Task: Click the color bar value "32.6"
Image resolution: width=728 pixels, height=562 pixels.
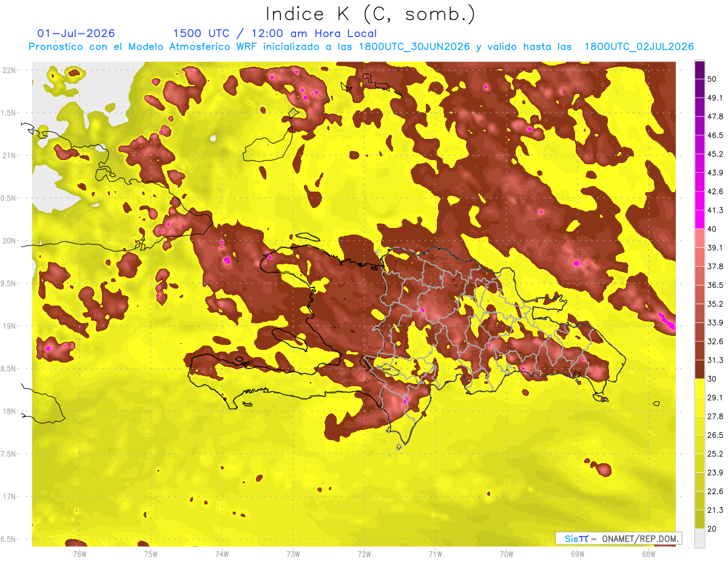Action: [715, 341]
